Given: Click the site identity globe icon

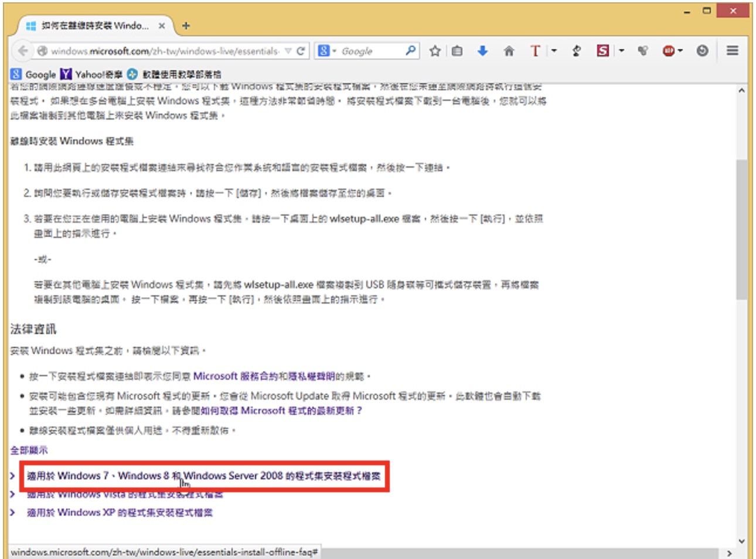Looking at the screenshot, I should (x=42, y=51).
